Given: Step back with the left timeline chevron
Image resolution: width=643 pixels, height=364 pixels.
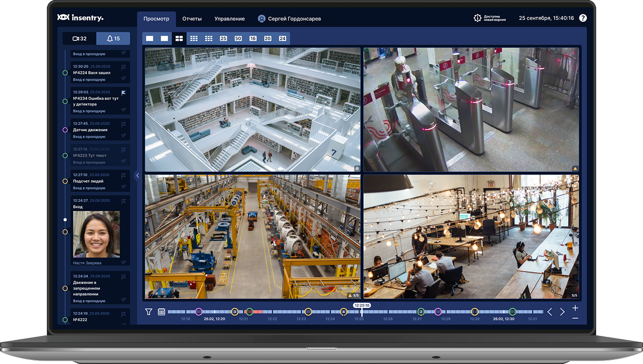Looking at the screenshot, I should click(550, 311).
